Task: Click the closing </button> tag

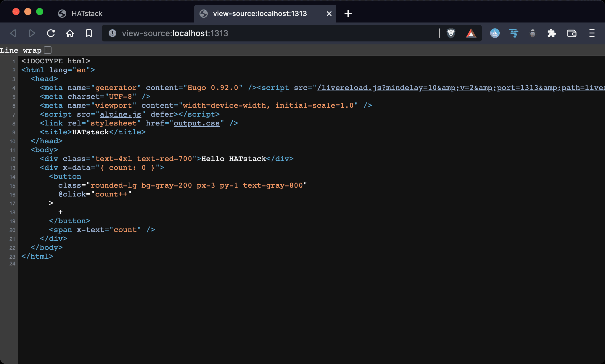Action: (70, 221)
